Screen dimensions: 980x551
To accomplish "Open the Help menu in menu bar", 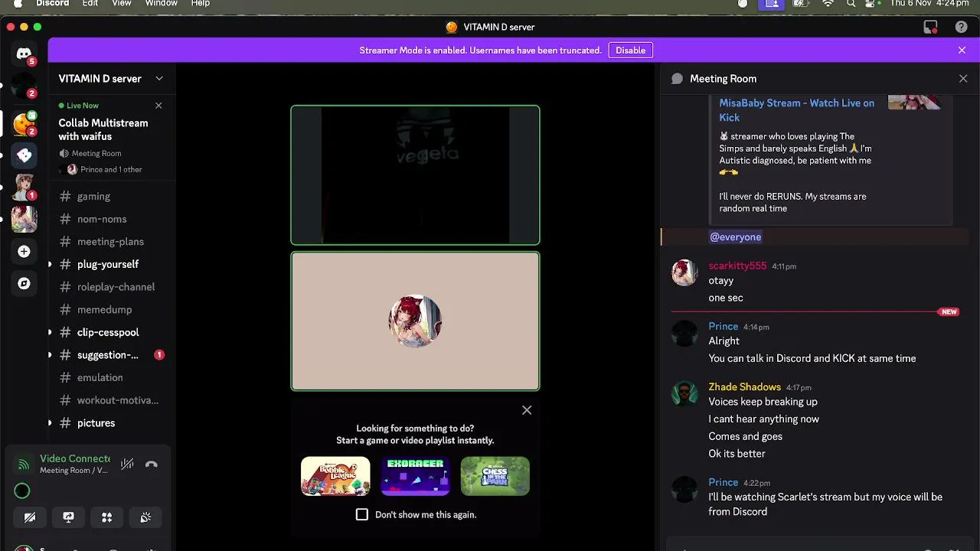I will (x=201, y=4).
